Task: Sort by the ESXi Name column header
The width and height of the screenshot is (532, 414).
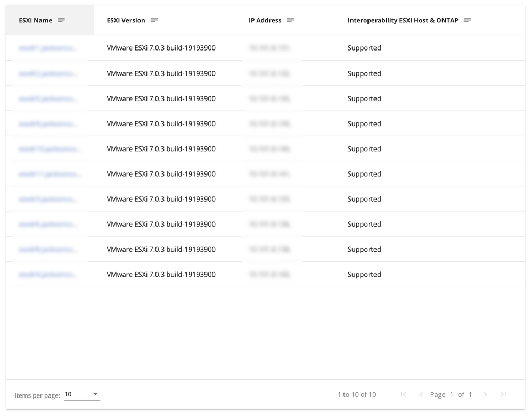Action: pyautogui.click(x=36, y=20)
